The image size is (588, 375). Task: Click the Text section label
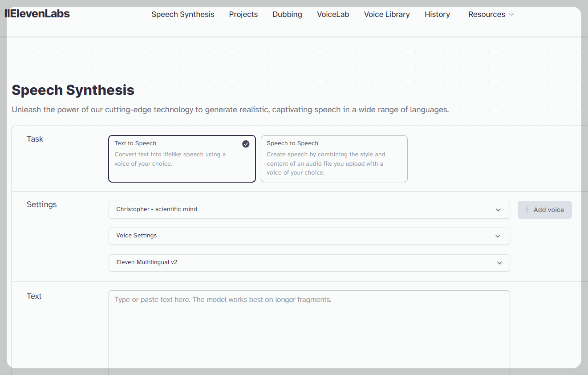pyautogui.click(x=34, y=296)
